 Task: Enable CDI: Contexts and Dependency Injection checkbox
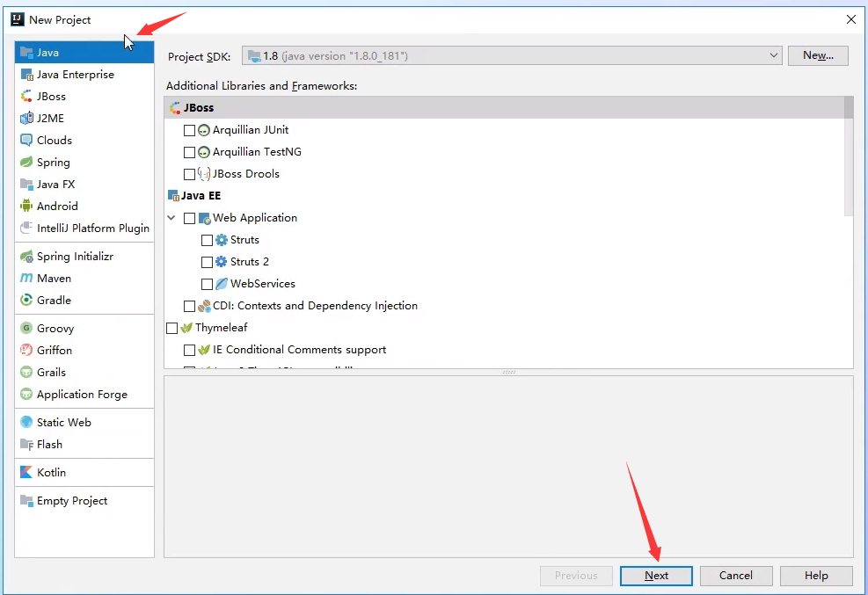pyautogui.click(x=189, y=306)
